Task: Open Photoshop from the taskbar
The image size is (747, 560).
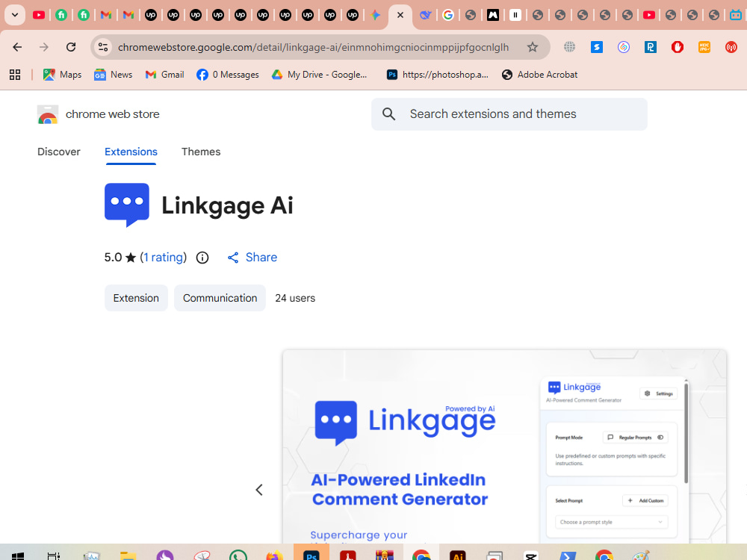Action: coord(311,554)
